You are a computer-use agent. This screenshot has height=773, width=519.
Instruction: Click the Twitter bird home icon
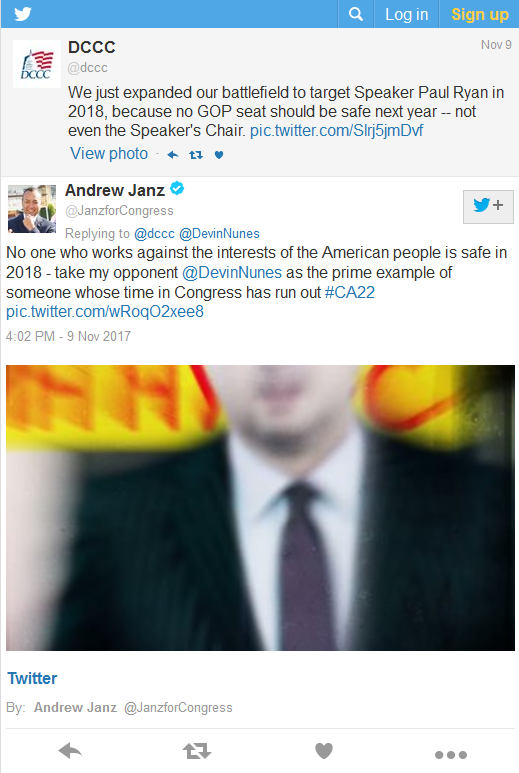click(x=23, y=14)
